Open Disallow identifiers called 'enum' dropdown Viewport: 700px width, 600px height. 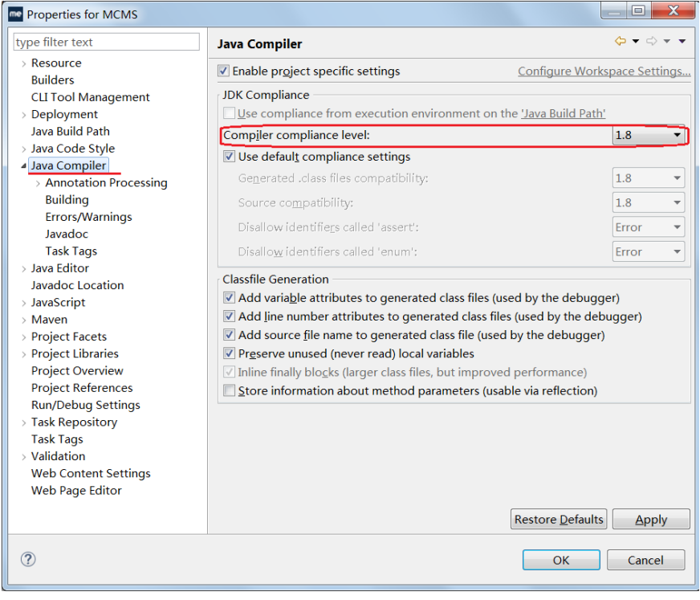(x=648, y=252)
